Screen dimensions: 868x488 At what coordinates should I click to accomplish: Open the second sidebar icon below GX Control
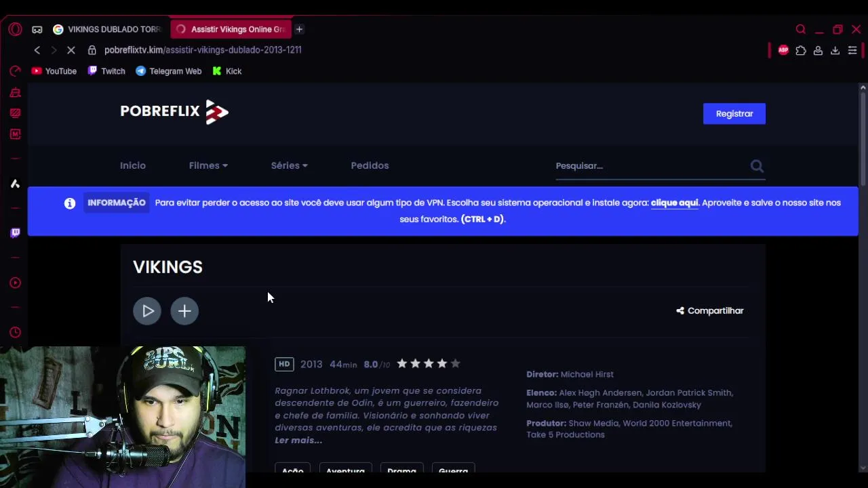click(15, 92)
